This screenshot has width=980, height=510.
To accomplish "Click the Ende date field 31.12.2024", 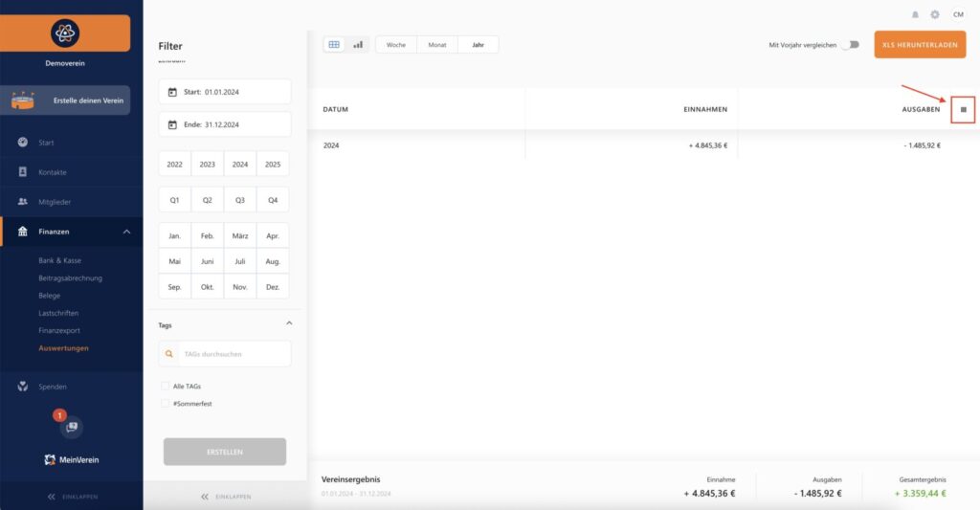I will click(x=225, y=124).
